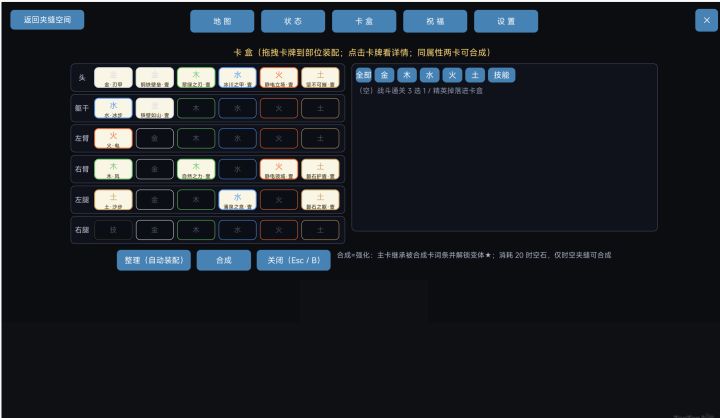720x418 pixels.
Task: Open the 地图 tab
Action: pyautogui.click(x=222, y=21)
